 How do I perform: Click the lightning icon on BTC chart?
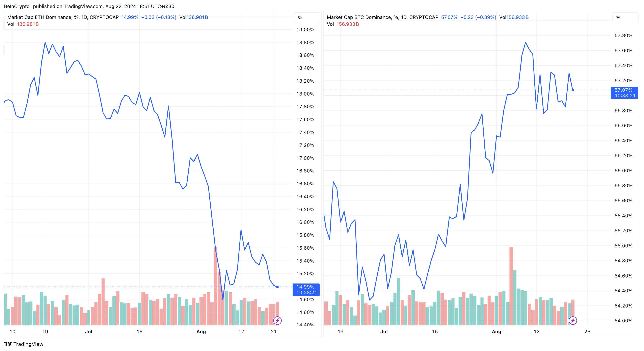point(572,320)
